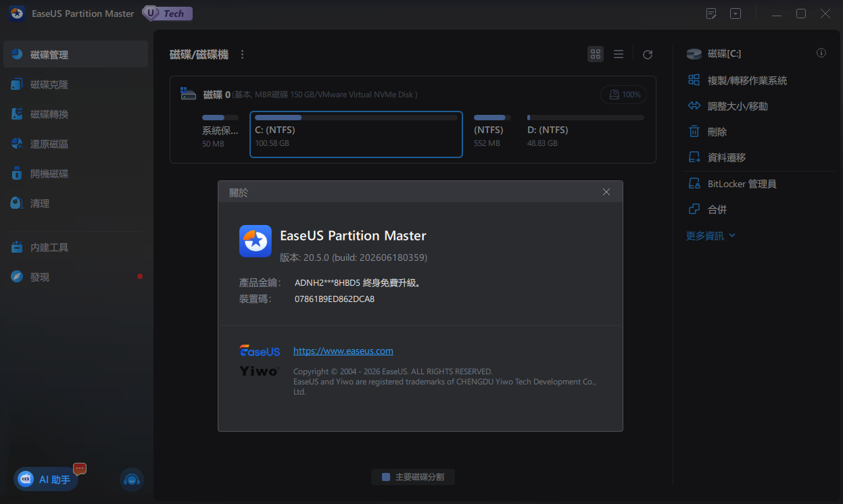
Task: Open the https://www.easeus.com link
Action: coord(343,351)
